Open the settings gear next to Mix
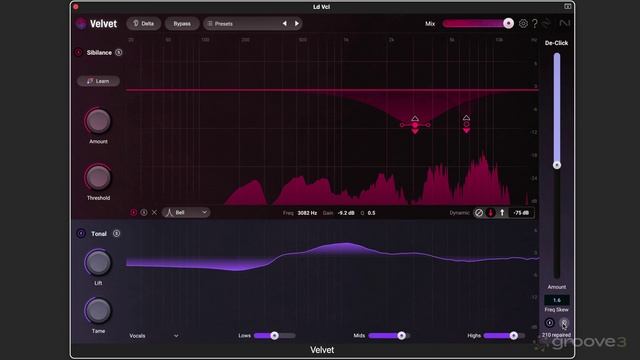 523,24
